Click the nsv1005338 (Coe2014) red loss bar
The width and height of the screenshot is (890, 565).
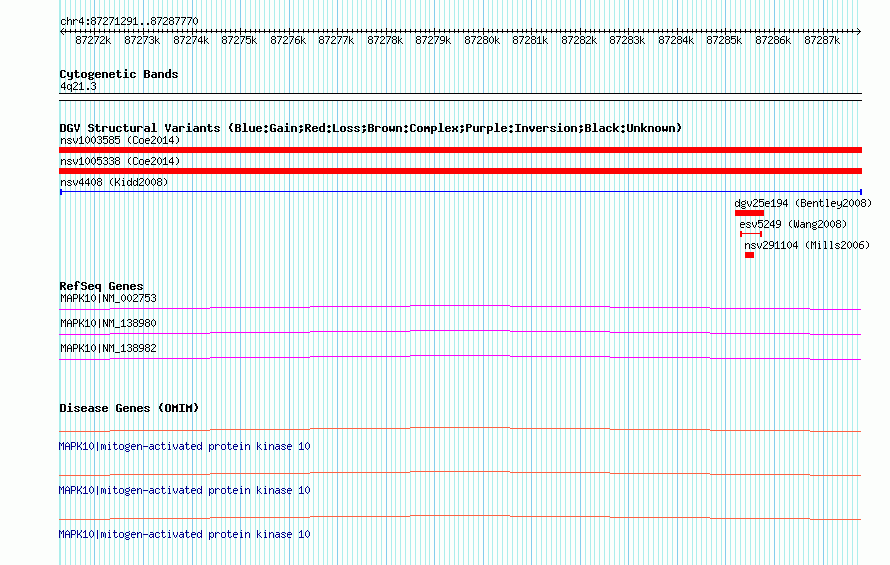pos(460,171)
